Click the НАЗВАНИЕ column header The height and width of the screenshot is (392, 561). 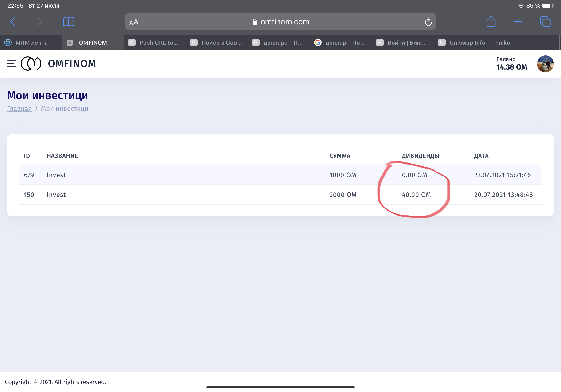click(x=62, y=156)
